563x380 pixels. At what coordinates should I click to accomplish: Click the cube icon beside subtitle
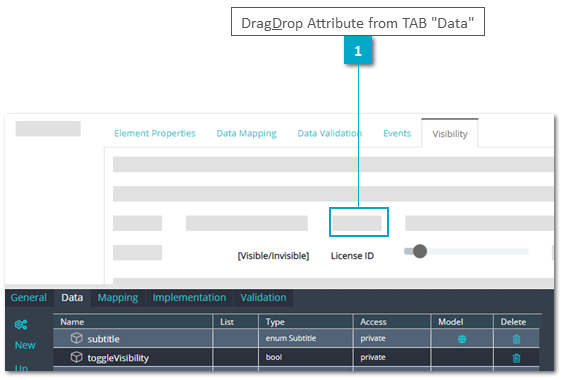coord(76,338)
